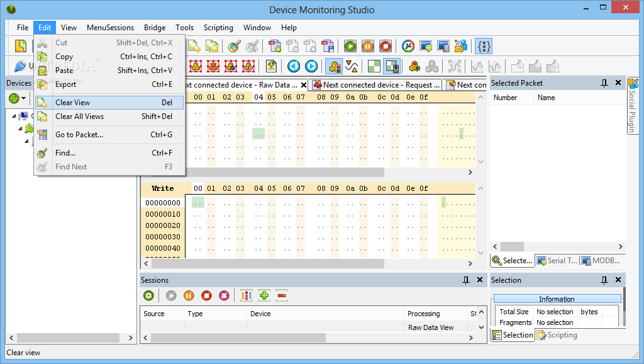Viewport: 644px width, 364px height.
Task: Open the Tools menu
Action: 184,28
